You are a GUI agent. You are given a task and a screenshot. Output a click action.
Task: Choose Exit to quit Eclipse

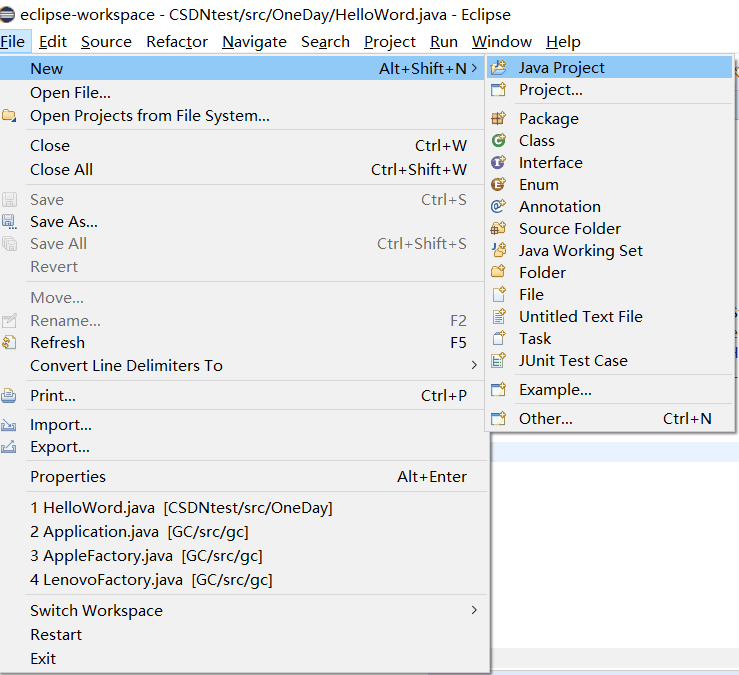(x=244, y=659)
